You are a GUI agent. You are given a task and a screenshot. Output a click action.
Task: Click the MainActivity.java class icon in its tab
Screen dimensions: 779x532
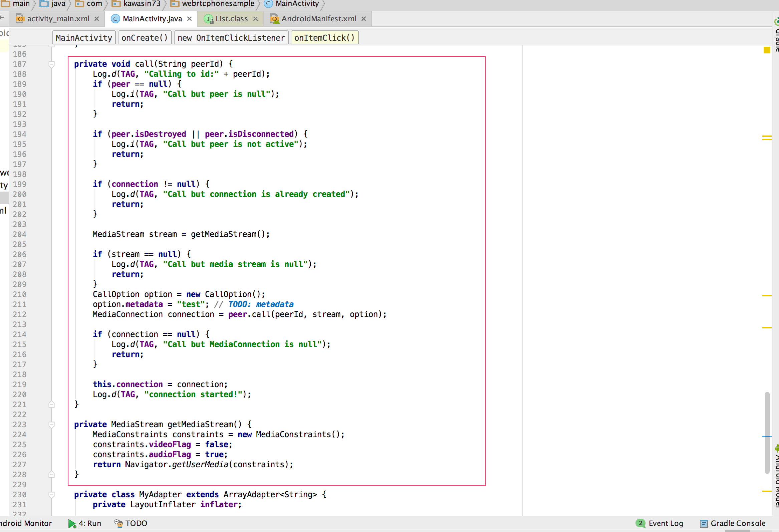pos(115,19)
